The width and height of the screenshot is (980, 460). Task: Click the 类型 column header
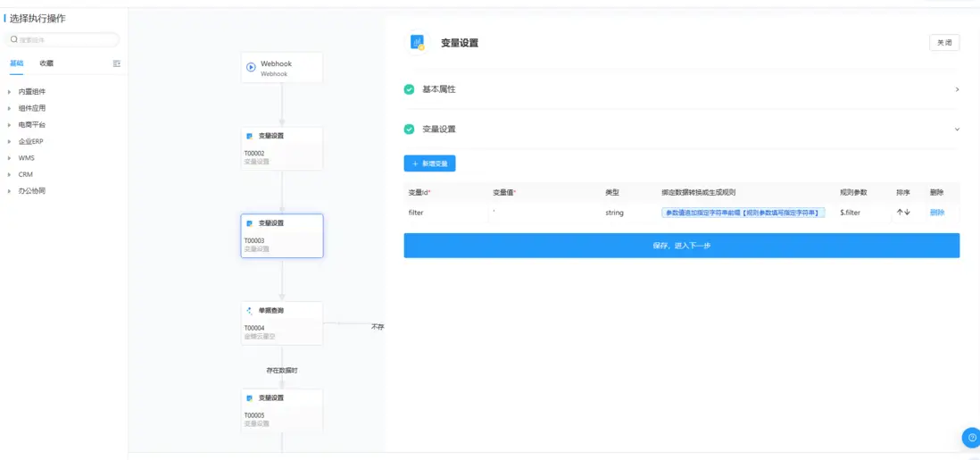pyautogui.click(x=612, y=192)
